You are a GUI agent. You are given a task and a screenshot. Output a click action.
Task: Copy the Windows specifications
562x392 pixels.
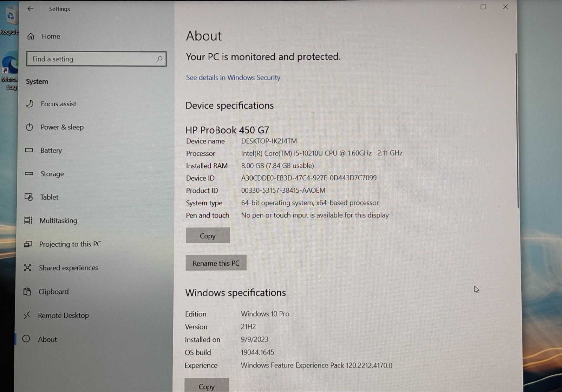click(x=207, y=386)
